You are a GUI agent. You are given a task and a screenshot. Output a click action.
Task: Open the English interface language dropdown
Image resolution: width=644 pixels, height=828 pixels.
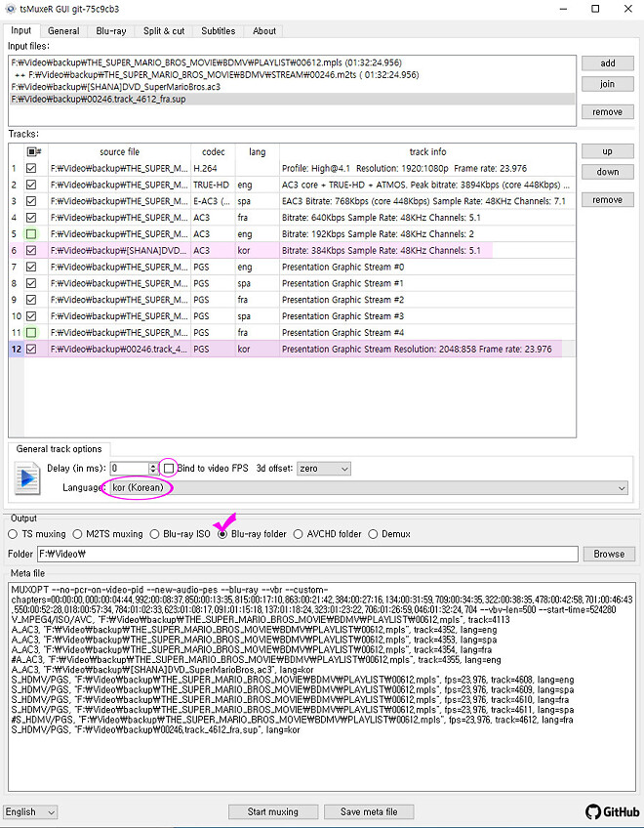pos(30,812)
